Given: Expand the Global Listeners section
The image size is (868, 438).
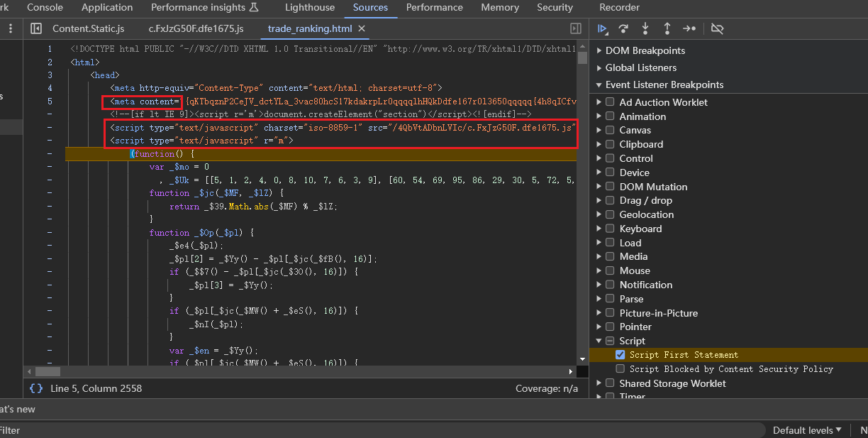Looking at the screenshot, I should click(x=640, y=67).
